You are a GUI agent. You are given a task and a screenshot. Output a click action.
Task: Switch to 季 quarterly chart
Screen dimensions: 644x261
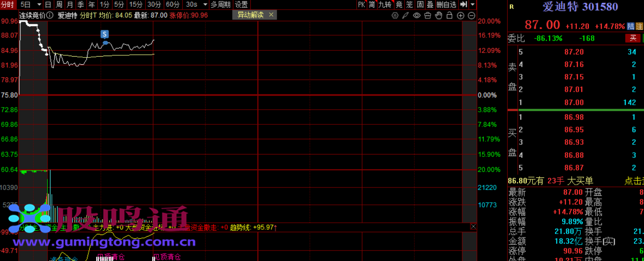coord(81,4)
